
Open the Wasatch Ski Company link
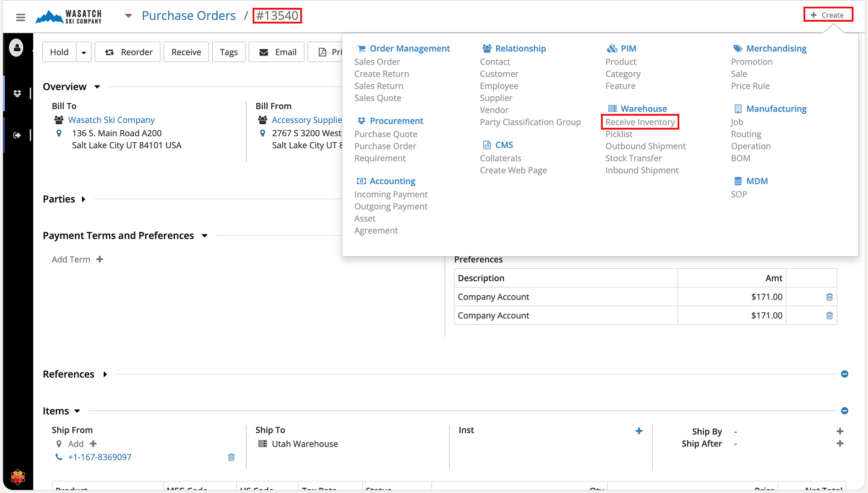tap(112, 120)
